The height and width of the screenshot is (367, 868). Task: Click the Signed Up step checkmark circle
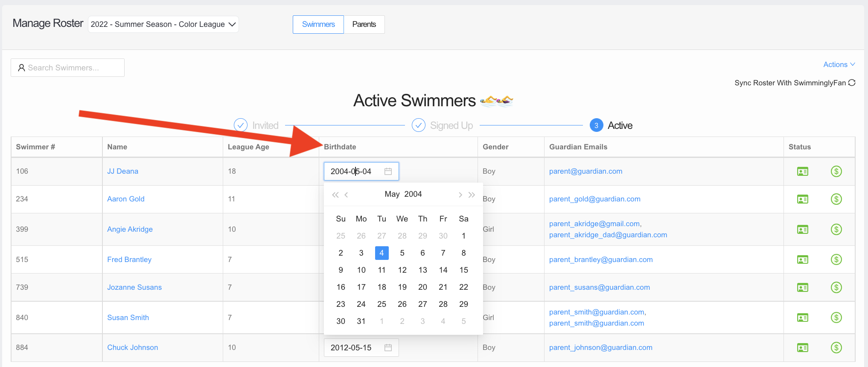[419, 125]
